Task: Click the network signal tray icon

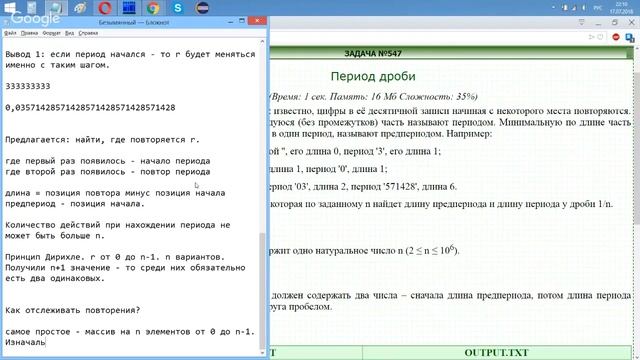Action: pos(574,8)
